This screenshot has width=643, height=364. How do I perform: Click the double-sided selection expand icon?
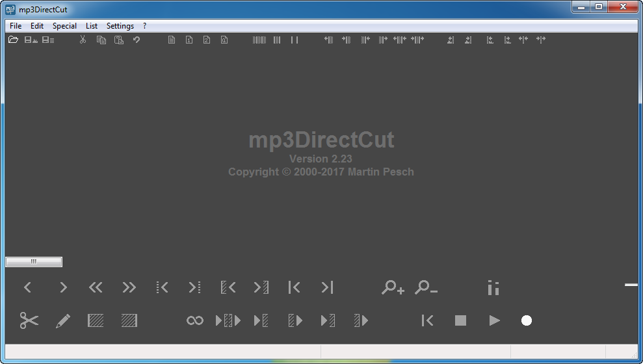coord(400,40)
